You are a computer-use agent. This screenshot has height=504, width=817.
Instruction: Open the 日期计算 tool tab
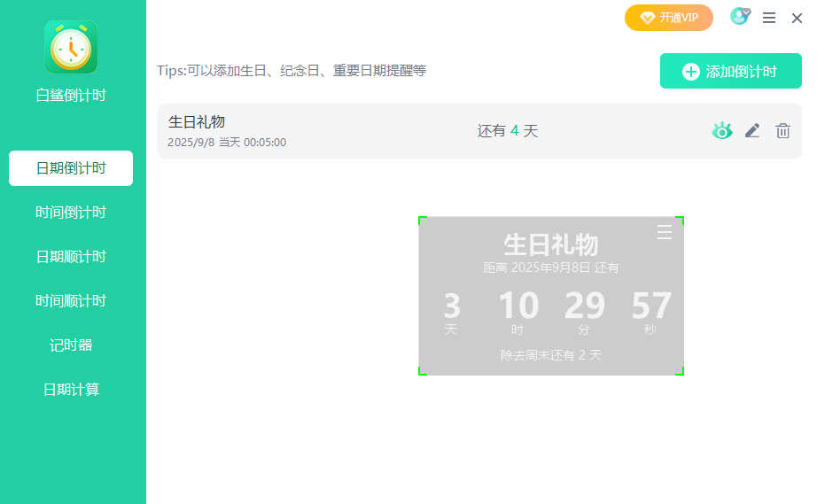(71, 390)
